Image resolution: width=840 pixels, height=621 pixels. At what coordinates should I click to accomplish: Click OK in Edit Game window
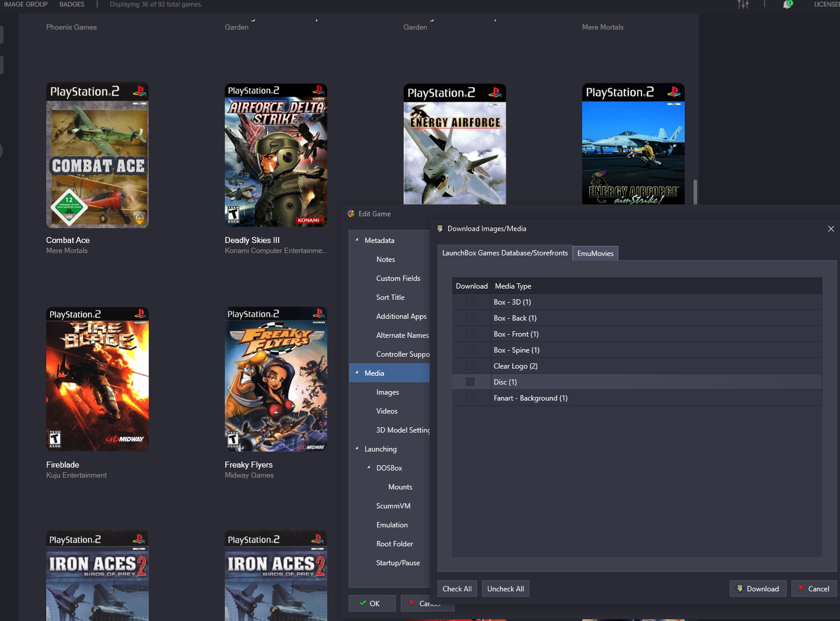[x=372, y=603]
